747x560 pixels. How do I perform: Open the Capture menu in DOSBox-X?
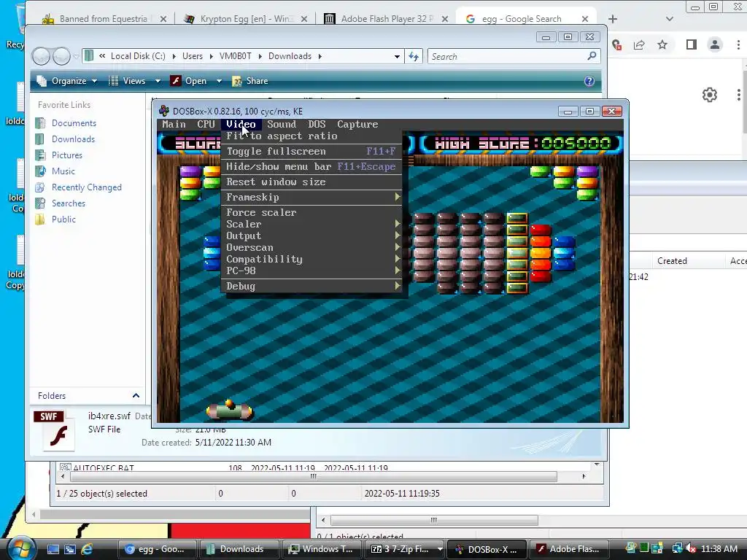(357, 124)
